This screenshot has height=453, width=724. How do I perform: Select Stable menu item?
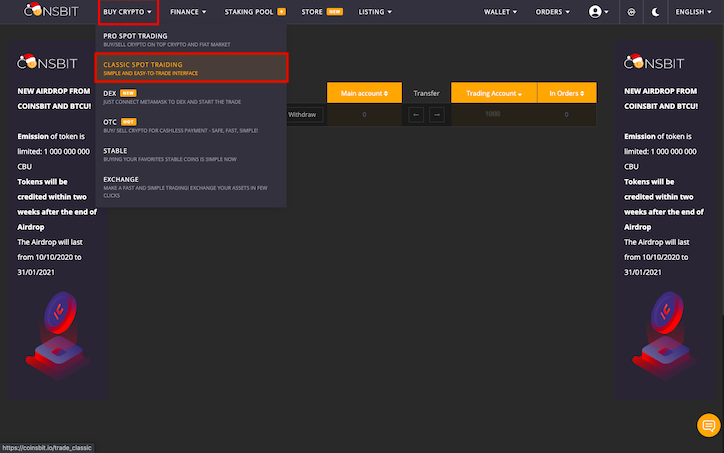point(191,154)
